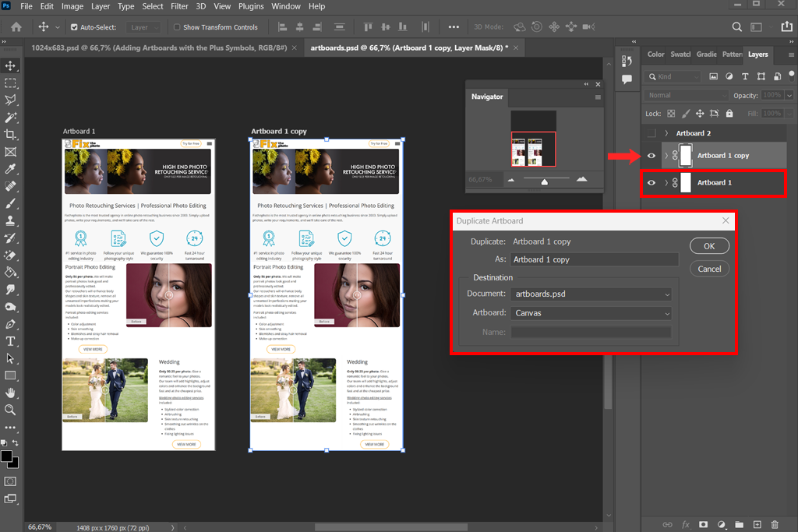Open the Document dropdown artboards.psd
The height and width of the screenshot is (532, 798).
[591, 294]
